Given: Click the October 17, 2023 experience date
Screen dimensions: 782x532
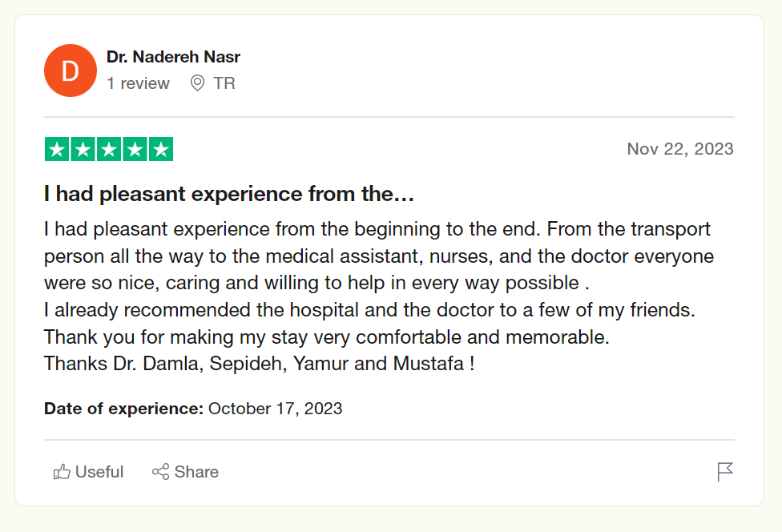Looking at the screenshot, I should tap(275, 409).
